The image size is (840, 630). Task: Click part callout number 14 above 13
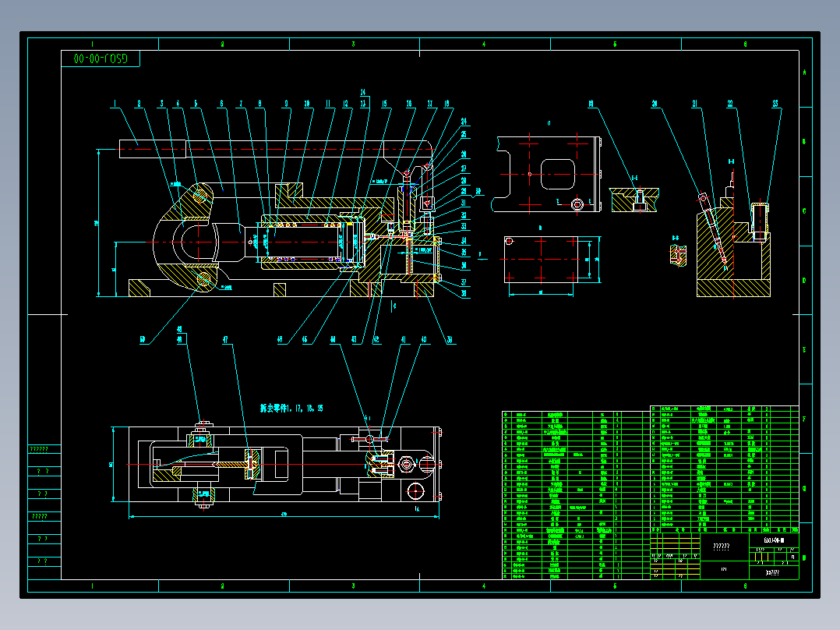[362, 92]
